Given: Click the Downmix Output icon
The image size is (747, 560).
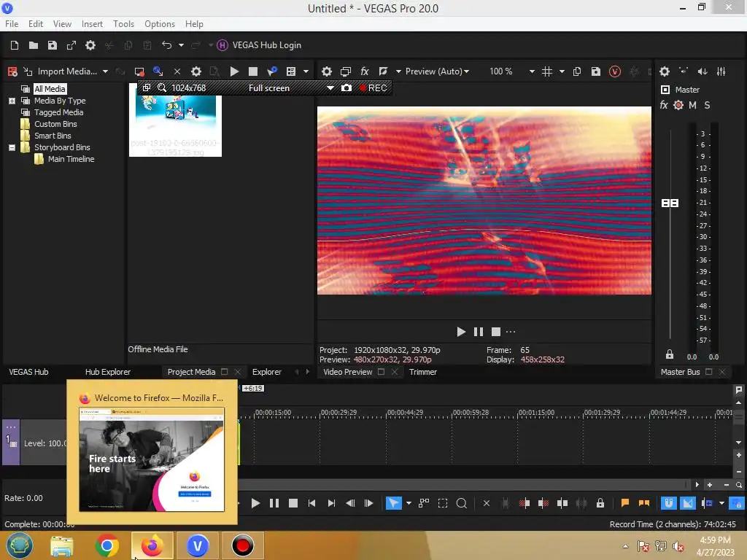Looking at the screenshot, I should point(684,71).
